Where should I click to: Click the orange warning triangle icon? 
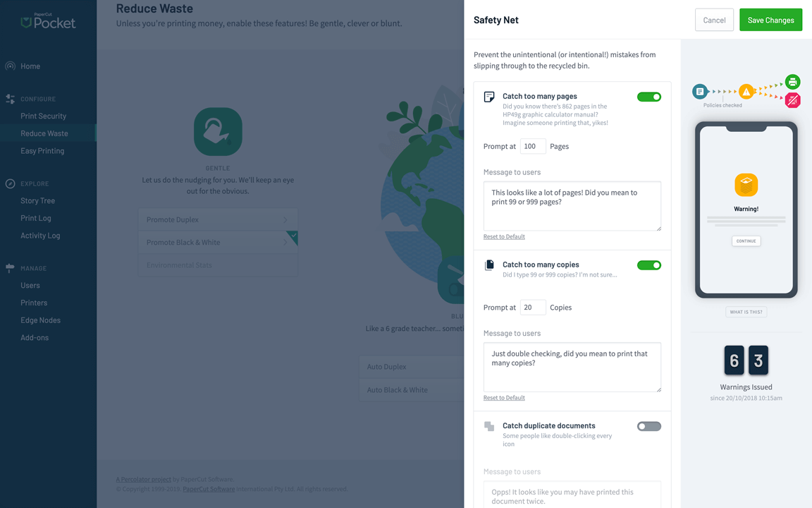(746, 91)
